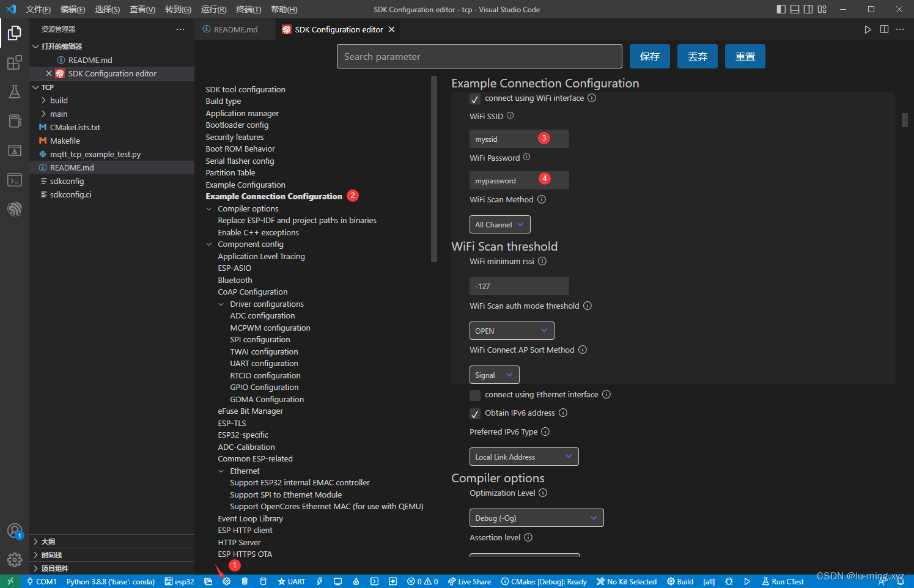
Task: Open the 帮助(H) menu
Action: (284, 9)
